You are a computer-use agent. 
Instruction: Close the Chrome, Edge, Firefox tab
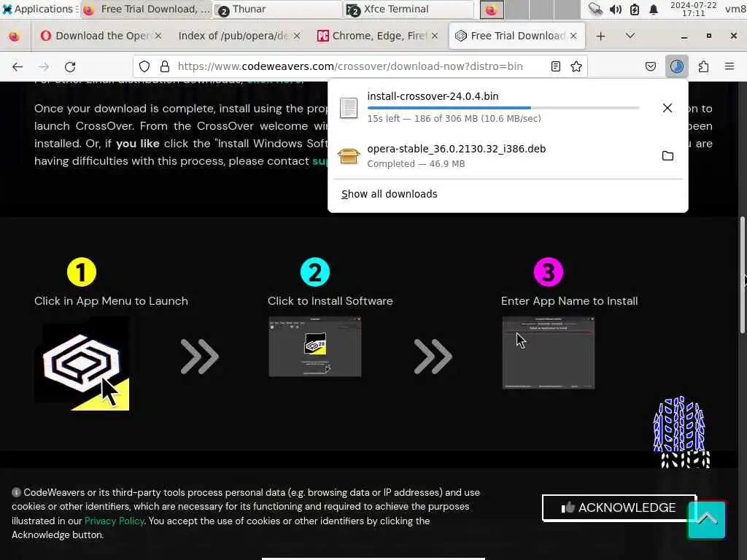[435, 36]
